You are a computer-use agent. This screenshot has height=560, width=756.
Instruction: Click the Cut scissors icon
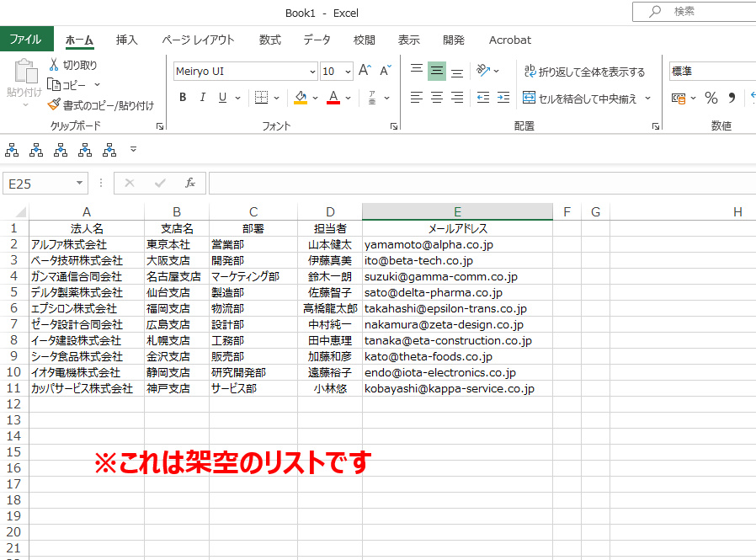pyautogui.click(x=54, y=65)
